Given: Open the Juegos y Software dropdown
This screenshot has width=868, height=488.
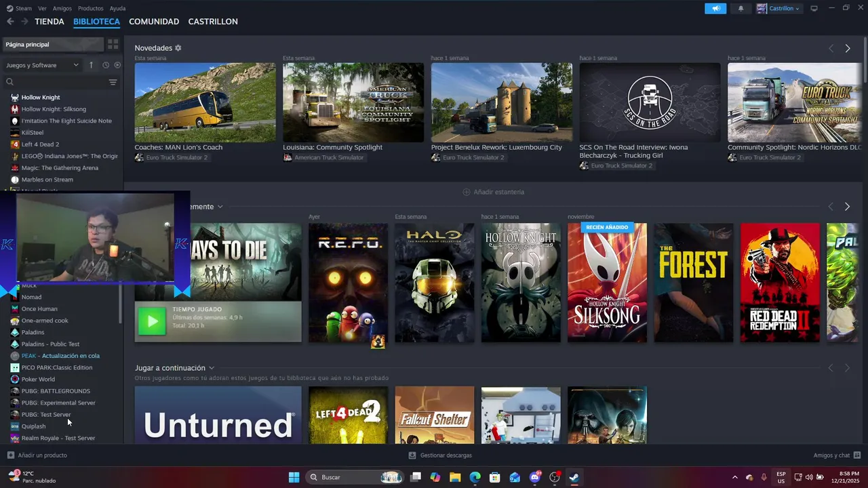Looking at the screenshot, I should point(43,65).
